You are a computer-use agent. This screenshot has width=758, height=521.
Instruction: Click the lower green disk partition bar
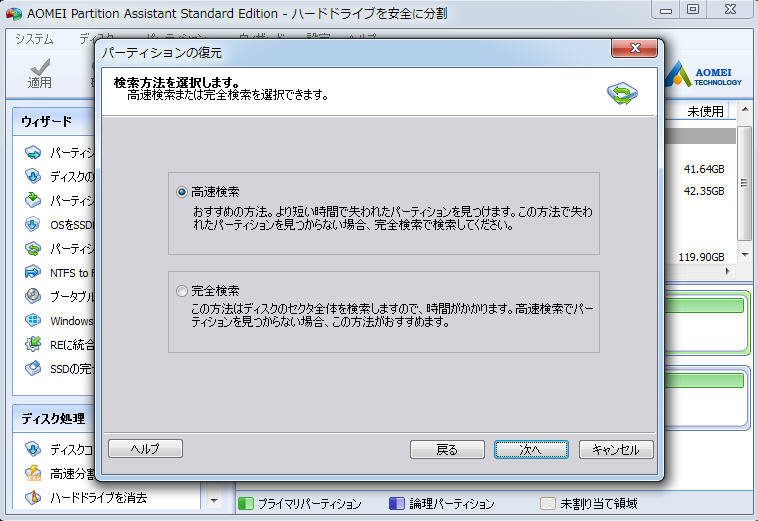[704, 380]
